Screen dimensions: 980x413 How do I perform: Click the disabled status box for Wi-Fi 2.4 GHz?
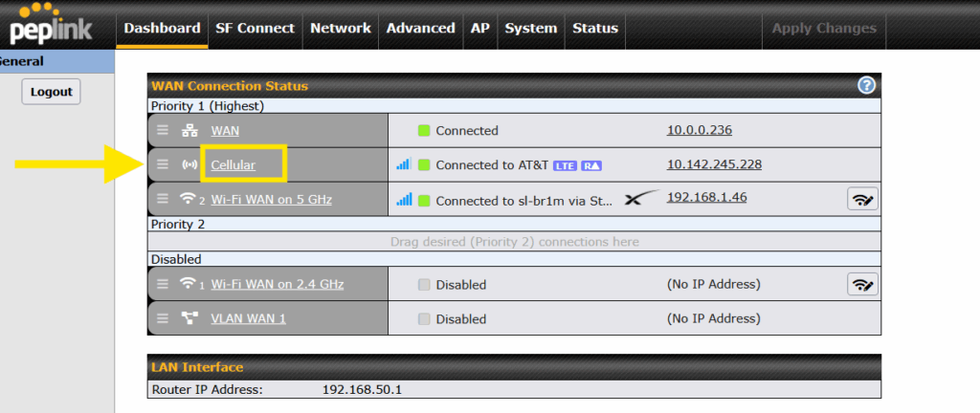tap(424, 285)
